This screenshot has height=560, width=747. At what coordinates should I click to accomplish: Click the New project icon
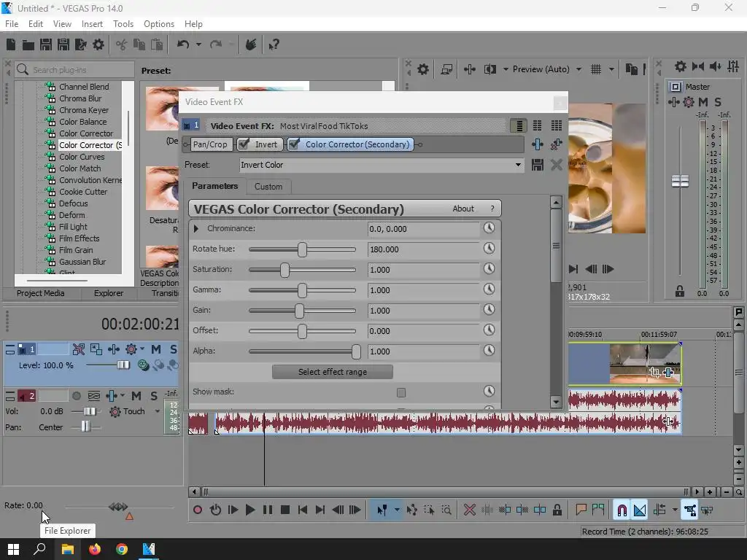(11, 44)
